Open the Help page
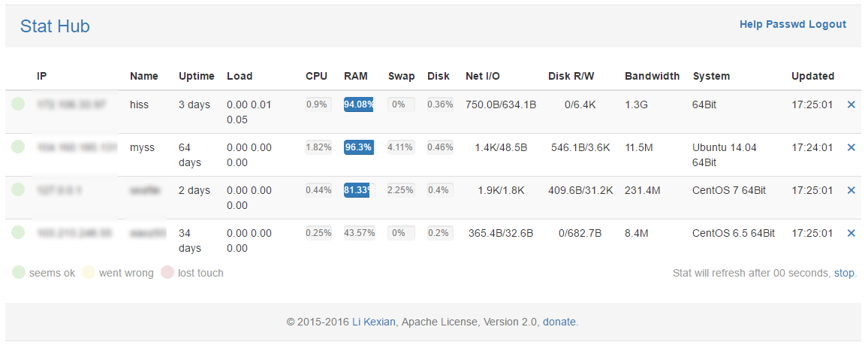The image size is (868, 351). pos(751,24)
